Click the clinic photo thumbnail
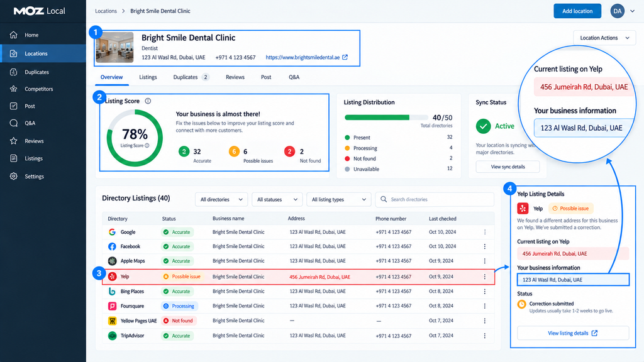The width and height of the screenshot is (644, 362). 114,47
